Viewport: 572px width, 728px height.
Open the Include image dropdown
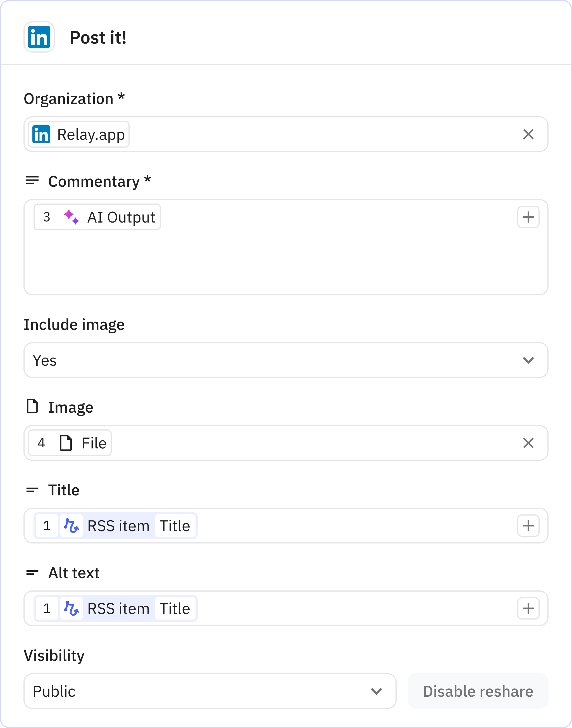pos(285,360)
